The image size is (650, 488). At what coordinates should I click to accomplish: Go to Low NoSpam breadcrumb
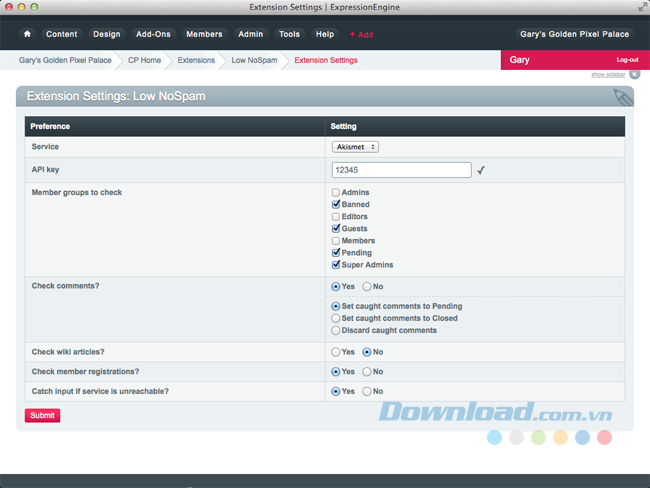[254, 60]
